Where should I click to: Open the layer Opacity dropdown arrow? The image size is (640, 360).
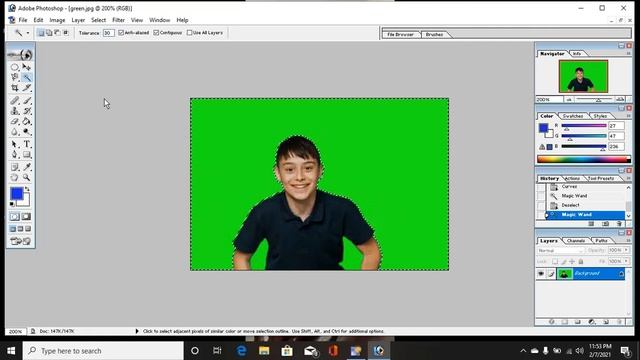pos(627,250)
